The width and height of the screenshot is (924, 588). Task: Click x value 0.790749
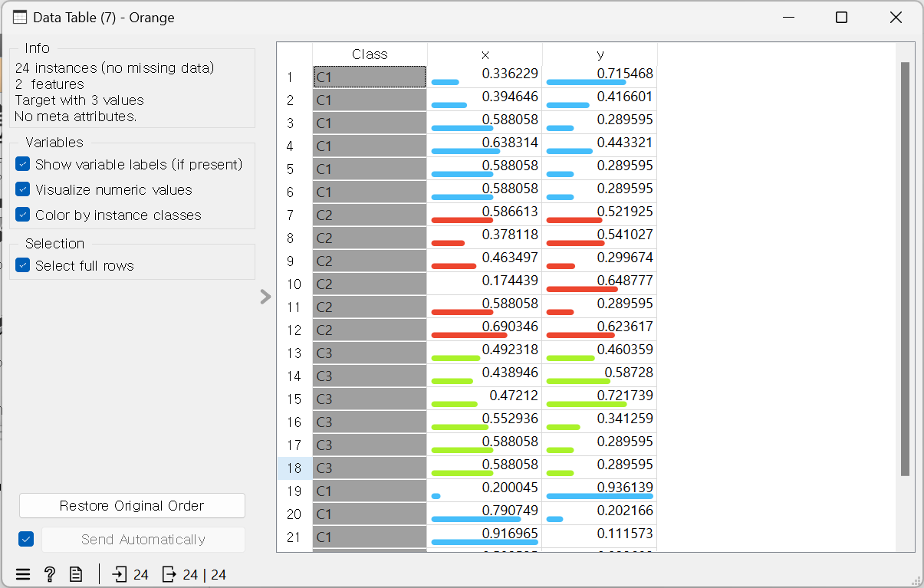[x=510, y=511]
